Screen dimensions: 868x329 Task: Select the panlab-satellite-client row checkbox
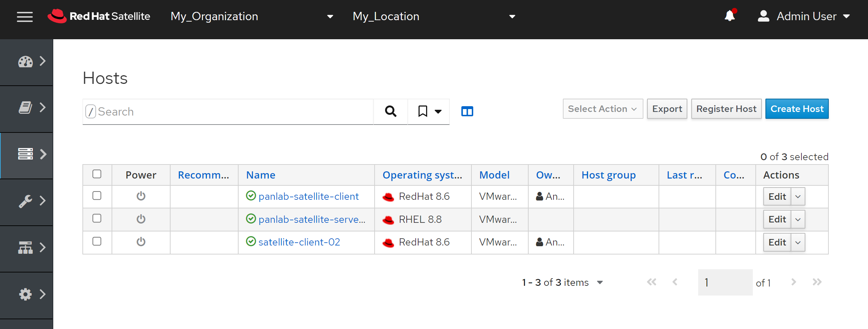point(97,196)
